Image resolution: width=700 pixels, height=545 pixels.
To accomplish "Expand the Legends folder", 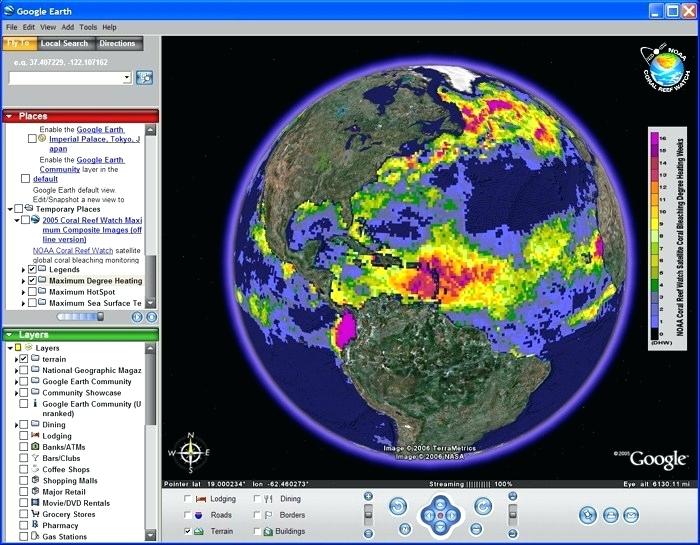I will click(x=23, y=270).
